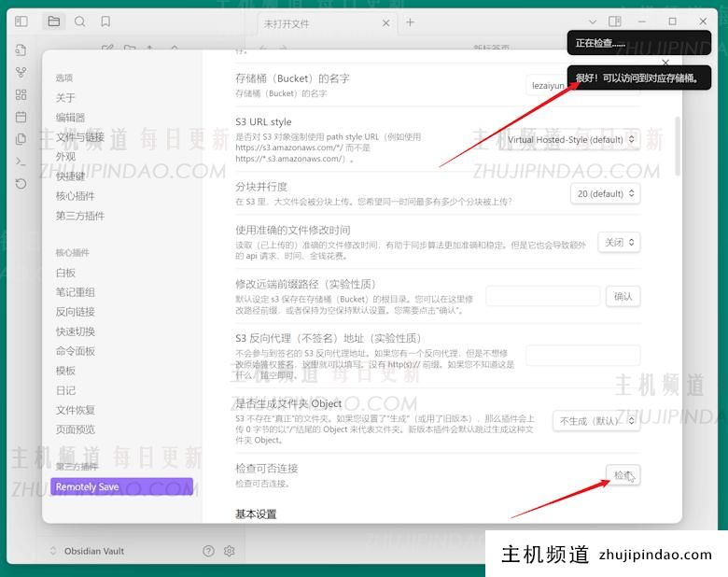Viewport: 728px width, 577px height.
Task: Click 检查 button to test connection
Action: [x=623, y=475]
